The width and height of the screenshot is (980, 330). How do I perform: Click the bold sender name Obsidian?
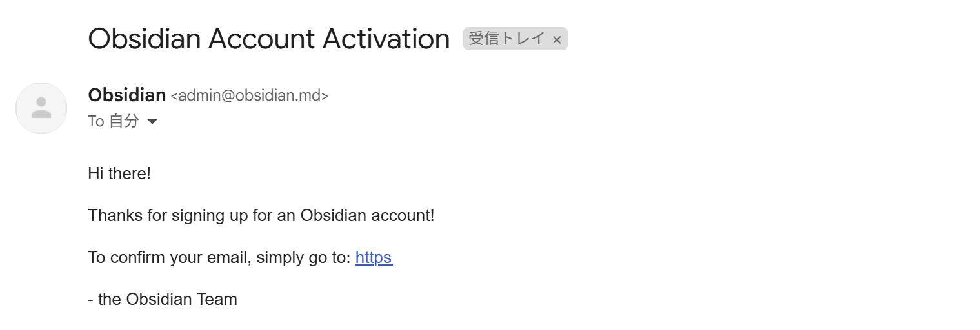(x=127, y=95)
